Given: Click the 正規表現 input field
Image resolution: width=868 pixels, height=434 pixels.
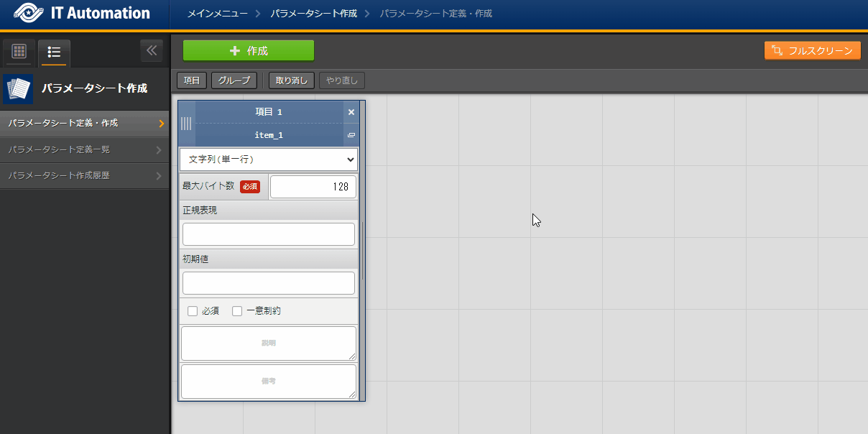Looking at the screenshot, I should click(269, 234).
